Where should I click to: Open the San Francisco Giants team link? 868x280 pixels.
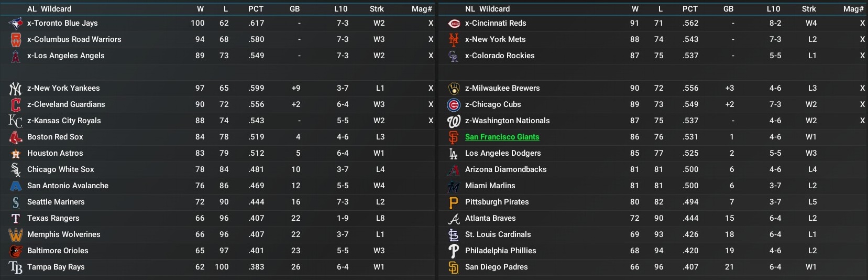pos(502,137)
